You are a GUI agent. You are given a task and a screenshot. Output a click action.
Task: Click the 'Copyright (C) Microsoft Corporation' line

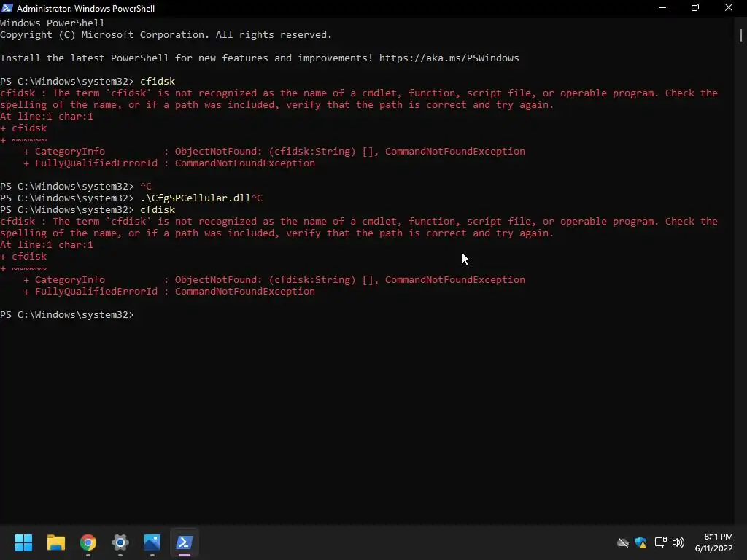pyautogui.click(x=166, y=35)
